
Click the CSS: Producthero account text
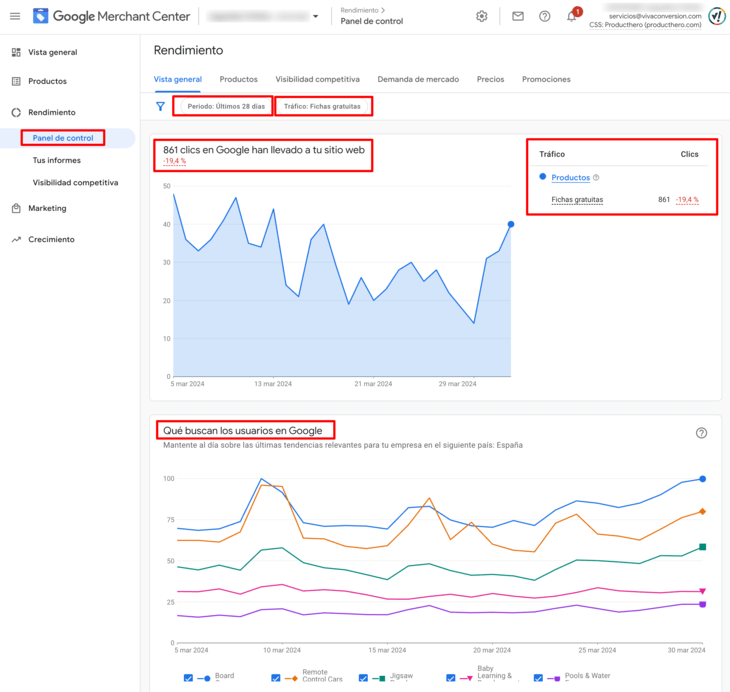645,25
